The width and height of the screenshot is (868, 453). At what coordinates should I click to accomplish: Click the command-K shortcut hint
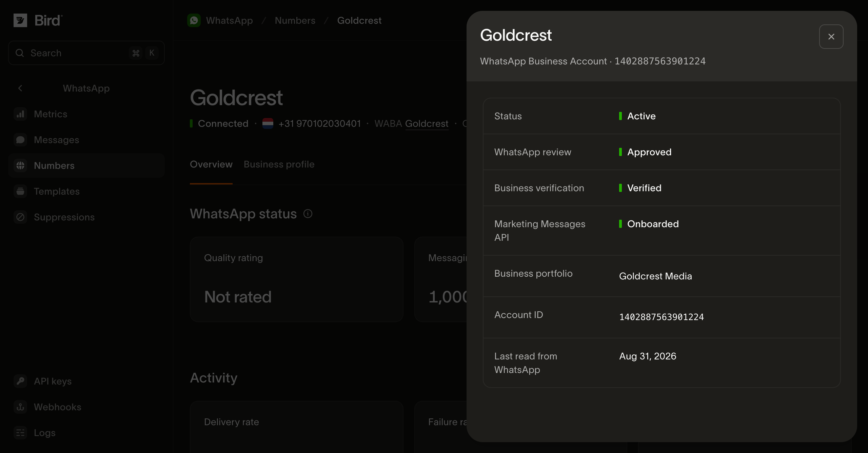tap(144, 53)
